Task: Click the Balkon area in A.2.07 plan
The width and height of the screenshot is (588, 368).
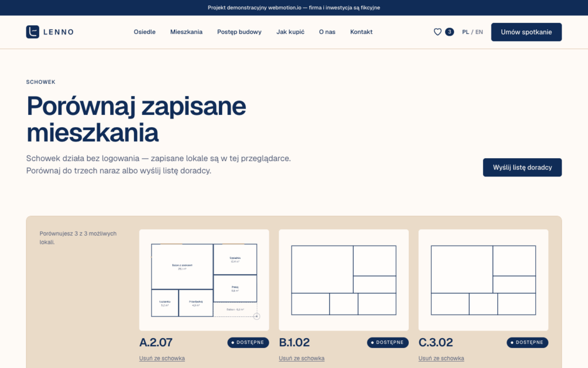Action: [235, 309]
